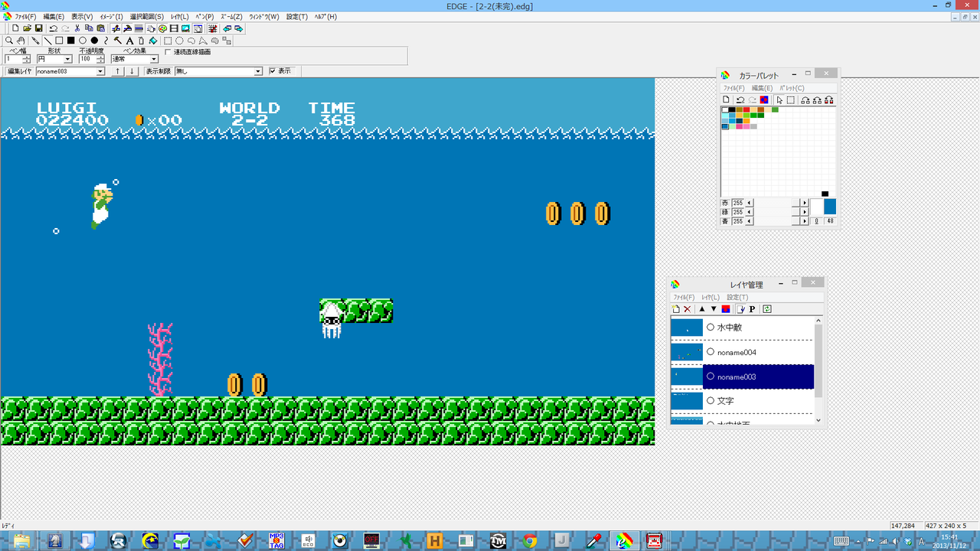This screenshot has width=980, height=551.
Task: Move the layer down in layer manager
Action: coord(714,309)
